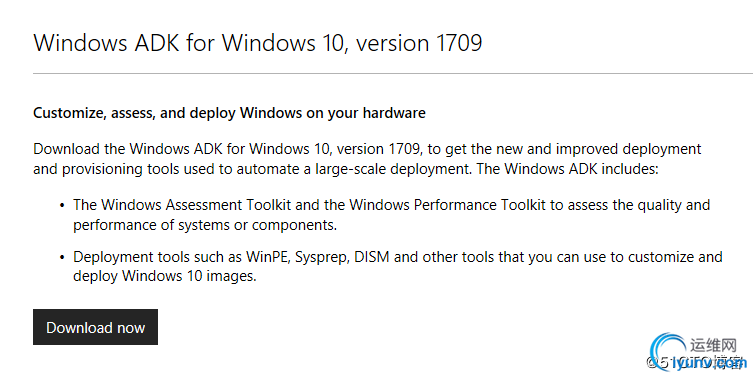753x379 pixels.
Task: Click the horizontal divider under the heading
Action: point(393,74)
